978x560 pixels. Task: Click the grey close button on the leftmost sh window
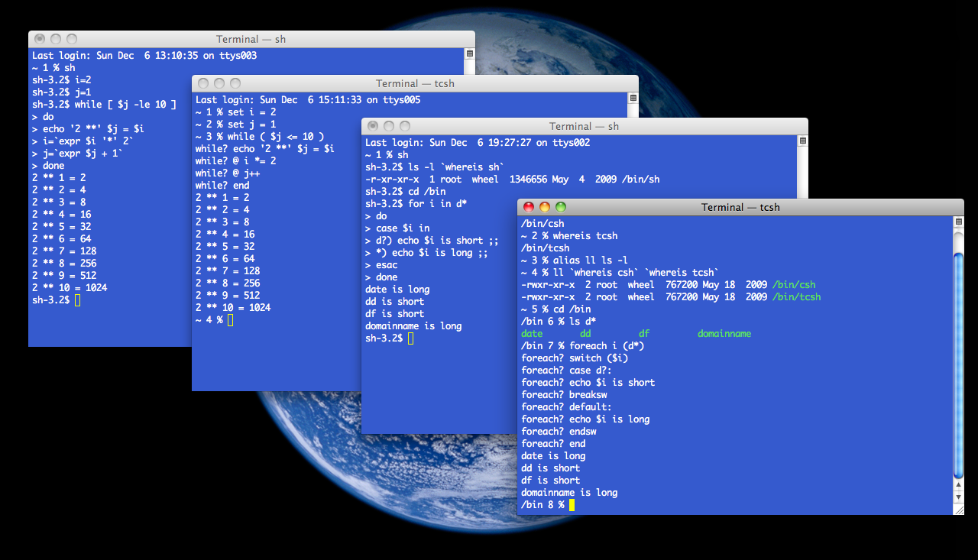pyautogui.click(x=39, y=38)
